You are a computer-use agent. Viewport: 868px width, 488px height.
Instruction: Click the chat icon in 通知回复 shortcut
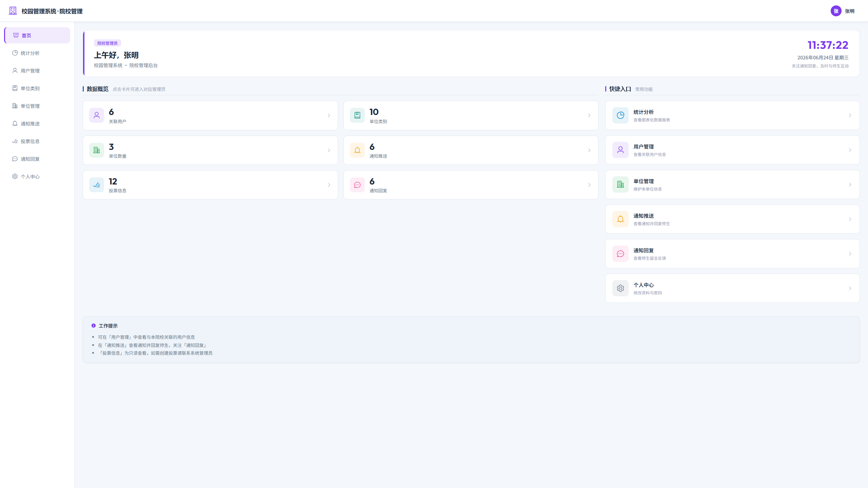coord(620,254)
